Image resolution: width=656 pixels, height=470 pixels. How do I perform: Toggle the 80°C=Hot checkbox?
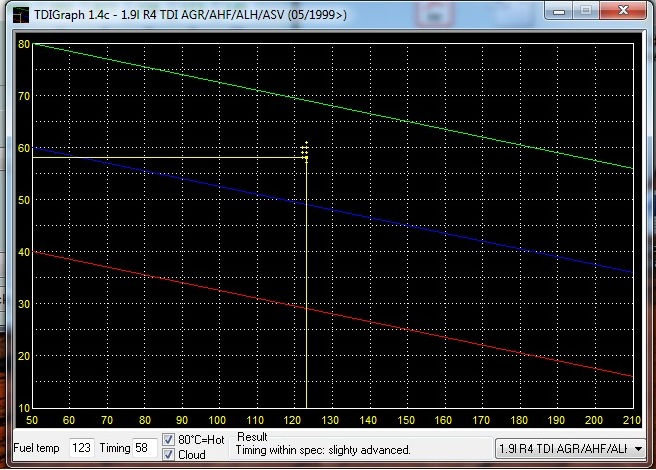(169, 440)
